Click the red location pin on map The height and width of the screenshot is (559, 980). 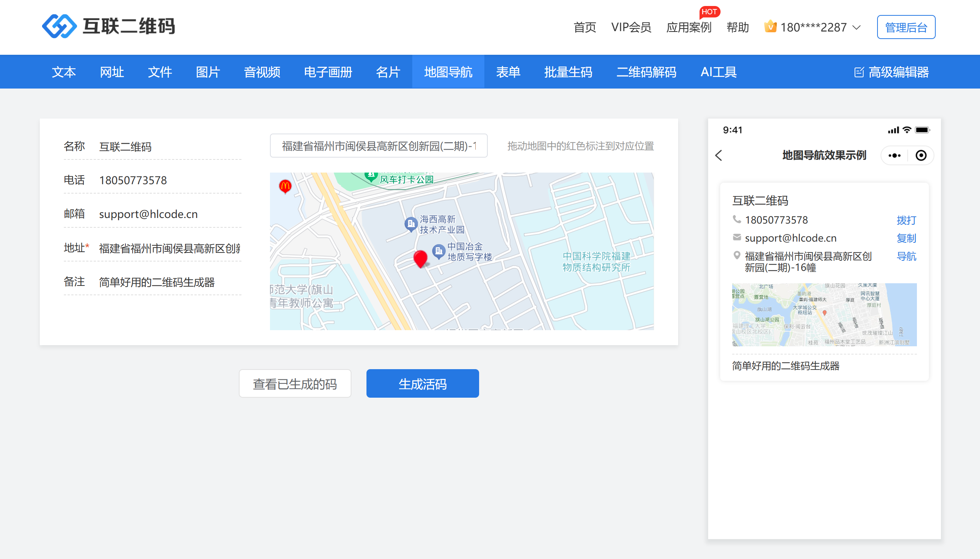coord(420,258)
